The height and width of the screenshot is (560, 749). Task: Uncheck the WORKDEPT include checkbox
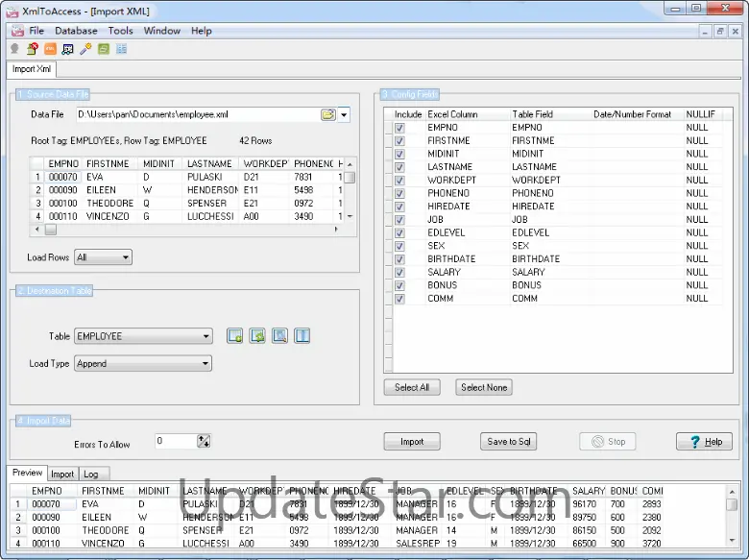click(x=399, y=181)
